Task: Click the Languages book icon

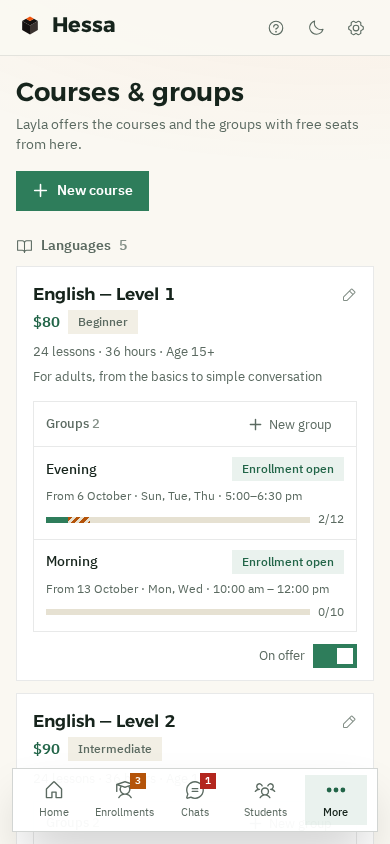Action: pyautogui.click(x=24, y=246)
